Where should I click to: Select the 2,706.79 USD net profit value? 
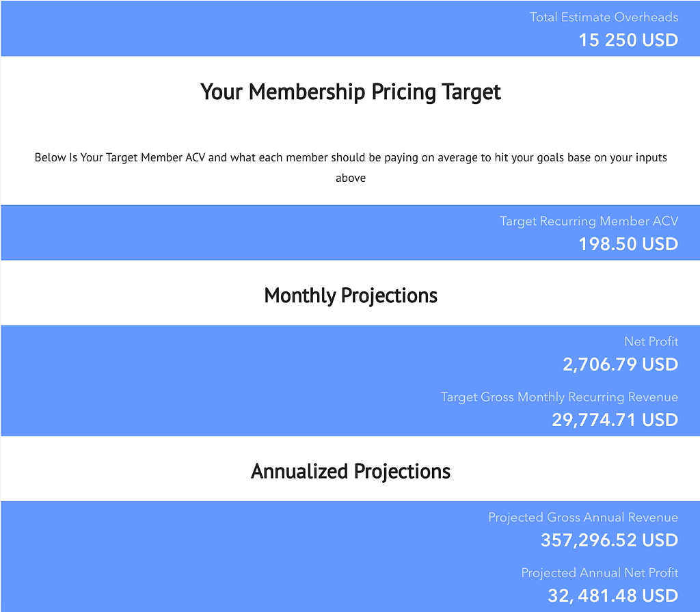click(x=620, y=364)
